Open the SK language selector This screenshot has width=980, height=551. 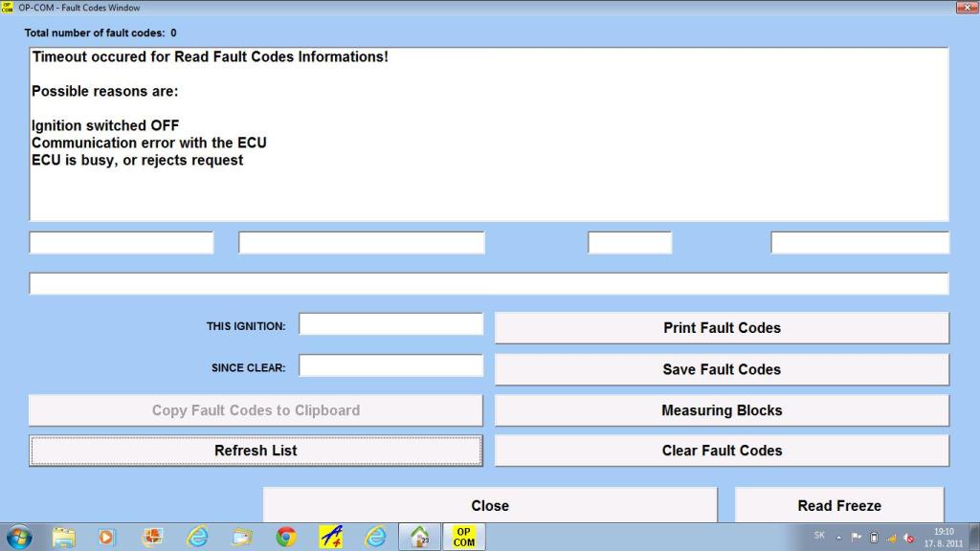(x=819, y=535)
